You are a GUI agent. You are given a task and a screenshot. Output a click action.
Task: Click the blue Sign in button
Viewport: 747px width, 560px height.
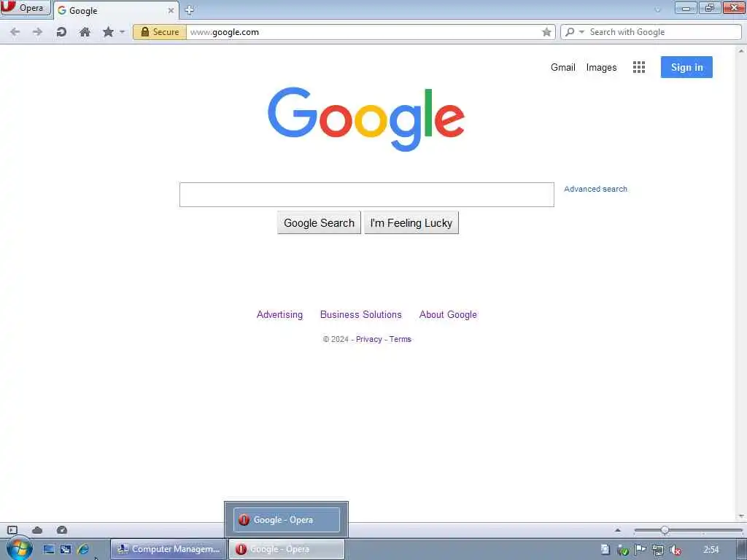pyautogui.click(x=686, y=67)
